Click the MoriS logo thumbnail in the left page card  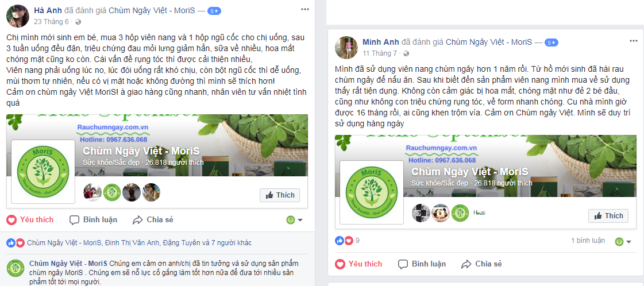(43, 172)
